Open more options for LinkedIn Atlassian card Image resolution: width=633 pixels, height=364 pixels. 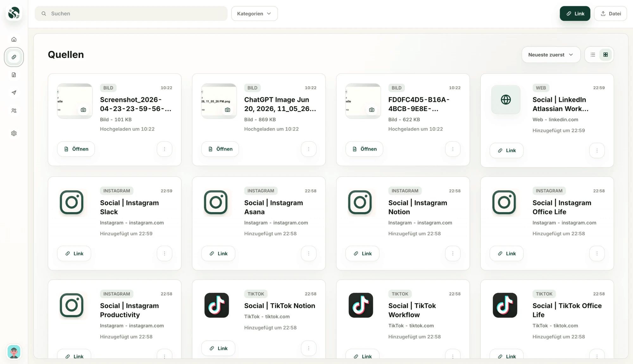click(597, 151)
